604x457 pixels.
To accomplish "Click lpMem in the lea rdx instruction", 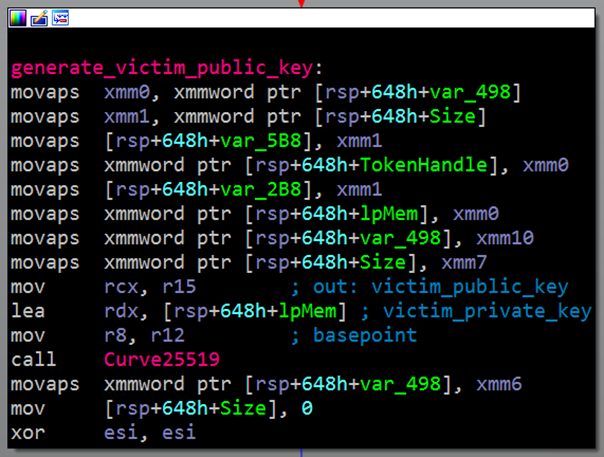I will (x=307, y=312).
